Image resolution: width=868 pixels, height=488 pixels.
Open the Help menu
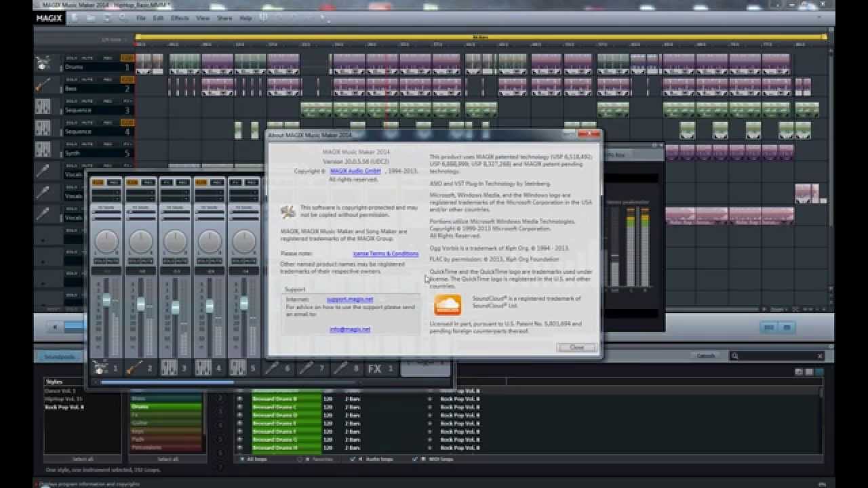pyautogui.click(x=245, y=18)
